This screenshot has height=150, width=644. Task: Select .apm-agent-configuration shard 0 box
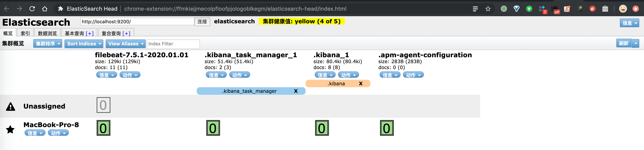387,128
